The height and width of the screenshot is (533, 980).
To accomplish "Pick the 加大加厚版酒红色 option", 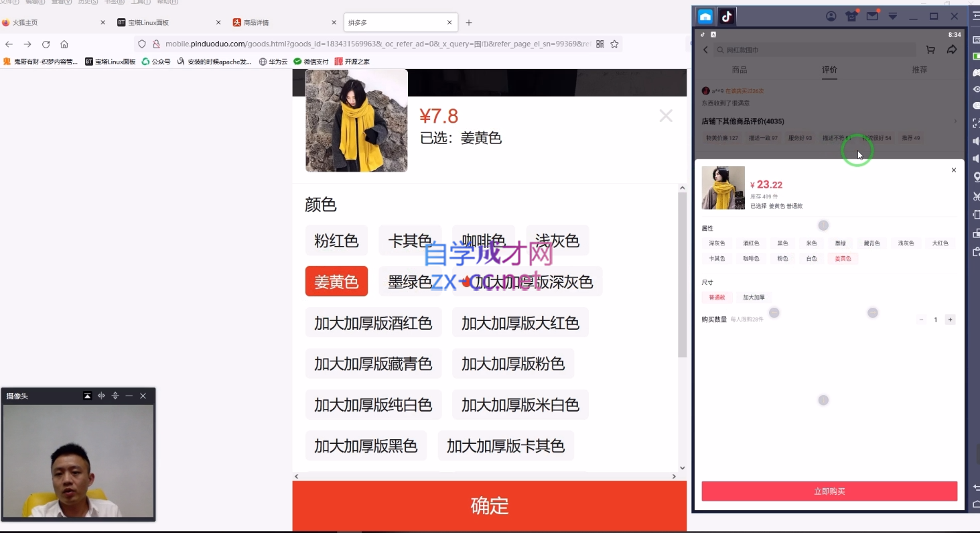I will 373,322.
